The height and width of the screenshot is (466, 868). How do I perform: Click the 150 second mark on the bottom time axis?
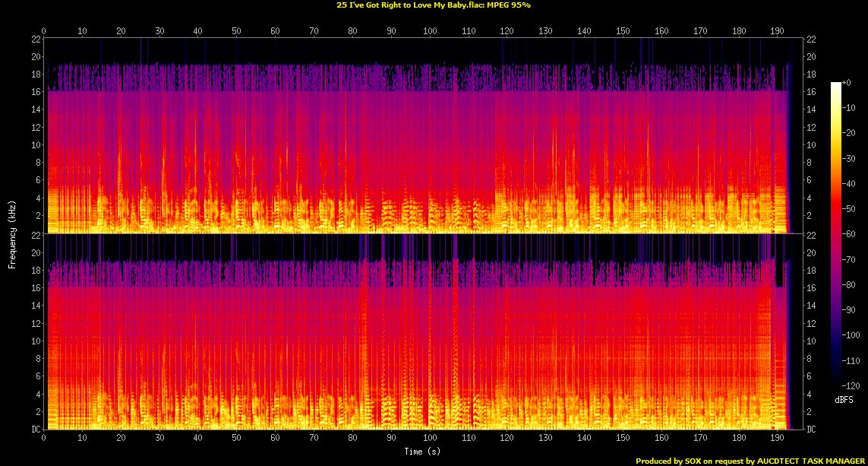[x=623, y=439]
